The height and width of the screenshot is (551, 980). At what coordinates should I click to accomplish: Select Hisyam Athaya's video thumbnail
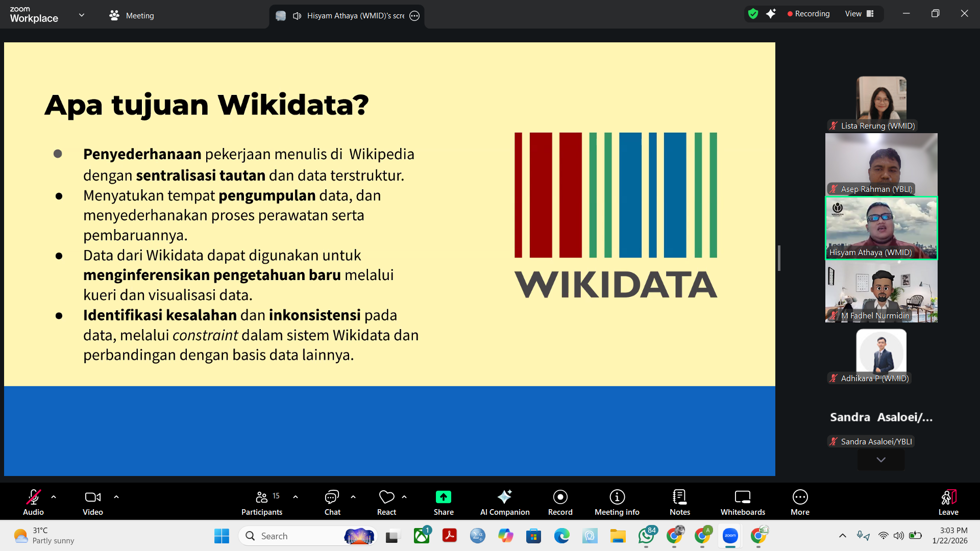tap(881, 228)
